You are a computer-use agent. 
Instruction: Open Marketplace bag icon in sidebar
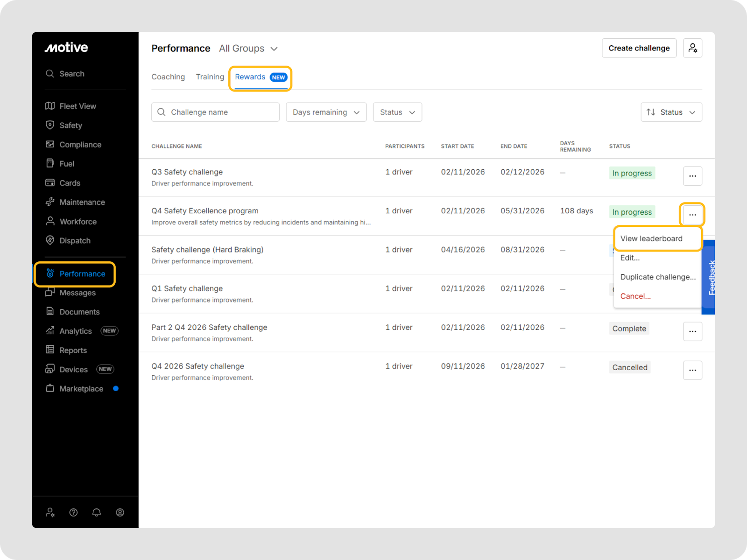tap(50, 388)
